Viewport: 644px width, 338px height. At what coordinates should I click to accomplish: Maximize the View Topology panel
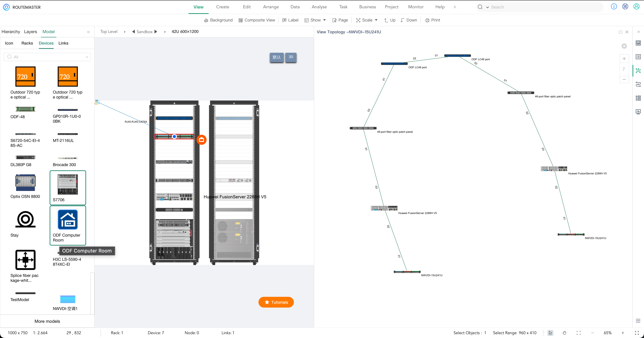click(620, 32)
